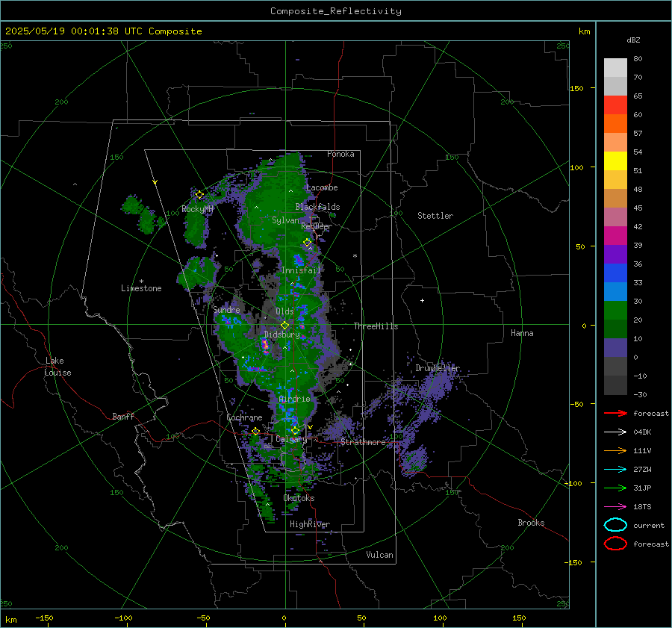
Task: Select the yellow diamond at the radar center
Action: click(x=284, y=326)
